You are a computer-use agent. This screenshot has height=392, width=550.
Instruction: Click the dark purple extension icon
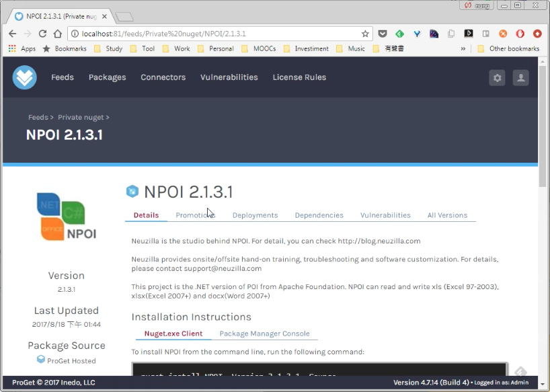pos(434,34)
